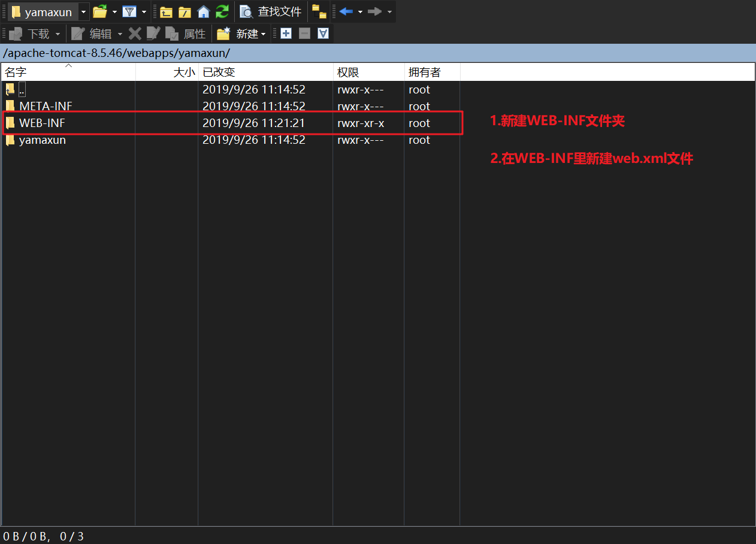Click the 新建 new folder icon

click(x=223, y=34)
